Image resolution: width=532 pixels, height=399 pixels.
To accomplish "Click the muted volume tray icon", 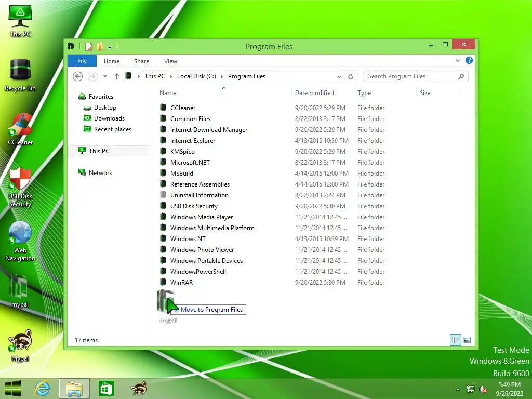I will (483, 389).
